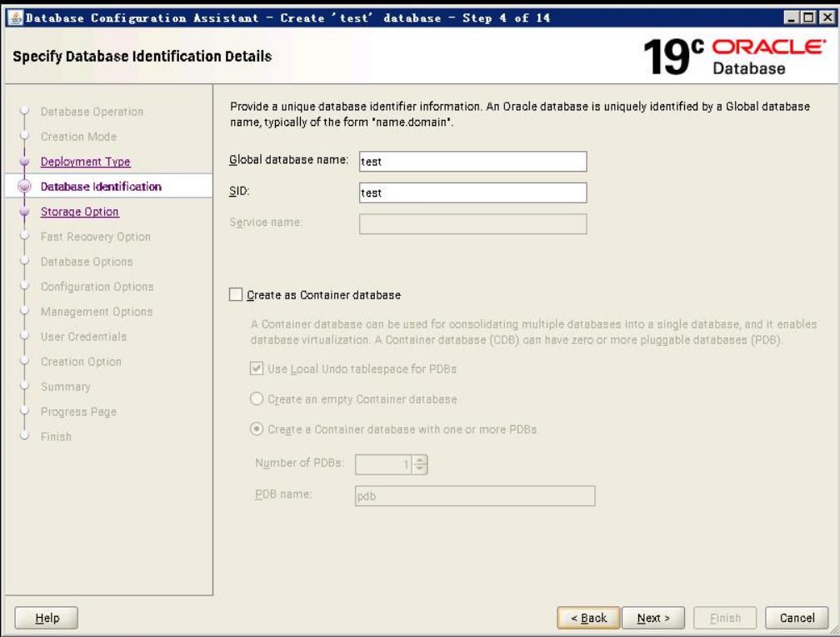Viewport: 840px width, 637px height.
Task: Click the Oracle 19c Database logo
Action: coord(735,57)
